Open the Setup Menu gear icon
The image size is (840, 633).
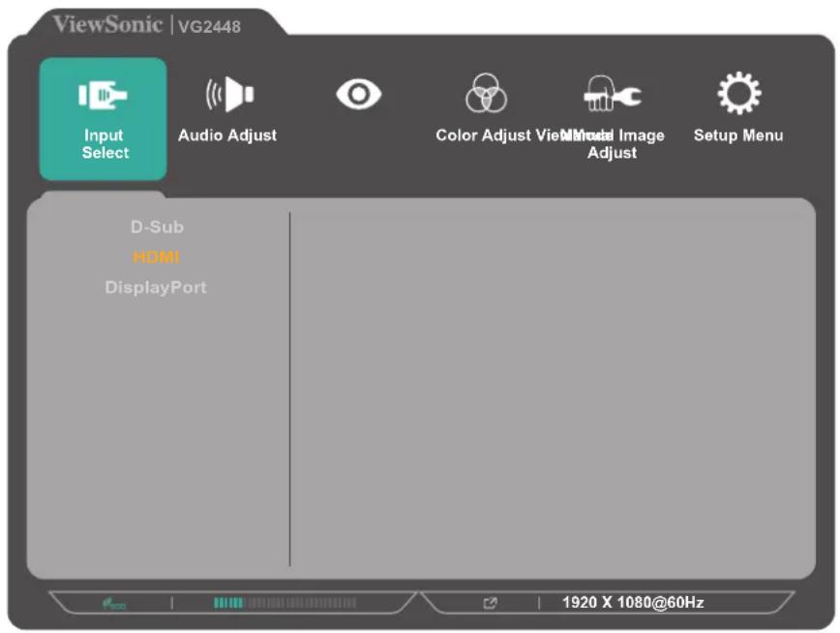click(739, 93)
